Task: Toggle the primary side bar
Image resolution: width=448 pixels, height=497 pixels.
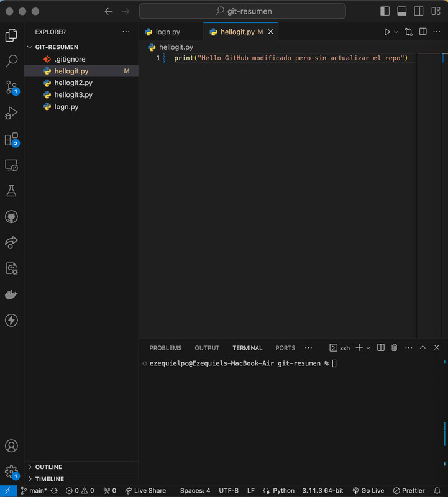Action: (385, 11)
